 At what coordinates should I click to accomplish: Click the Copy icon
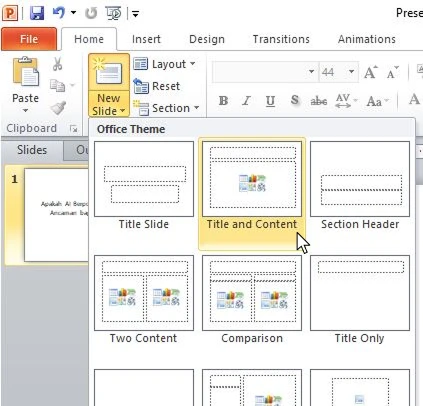click(x=57, y=85)
